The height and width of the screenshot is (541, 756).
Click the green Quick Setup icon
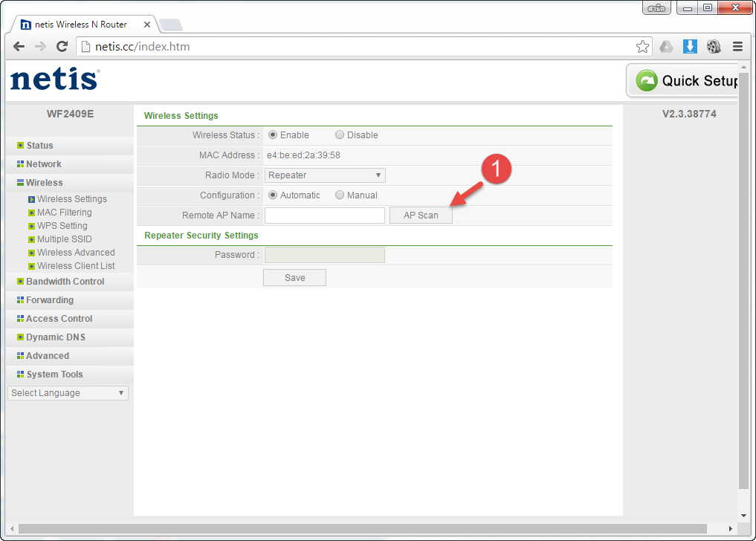coord(647,80)
